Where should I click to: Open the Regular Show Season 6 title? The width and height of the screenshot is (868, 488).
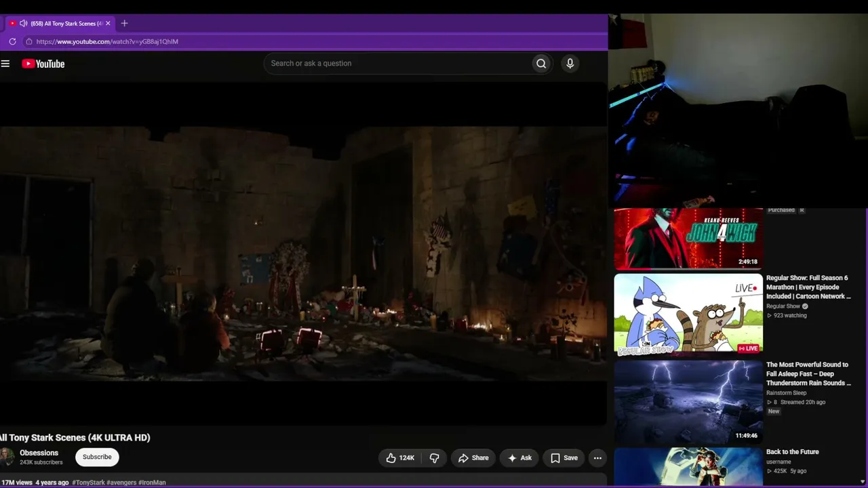pyautogui.click(x=808, y=287)
